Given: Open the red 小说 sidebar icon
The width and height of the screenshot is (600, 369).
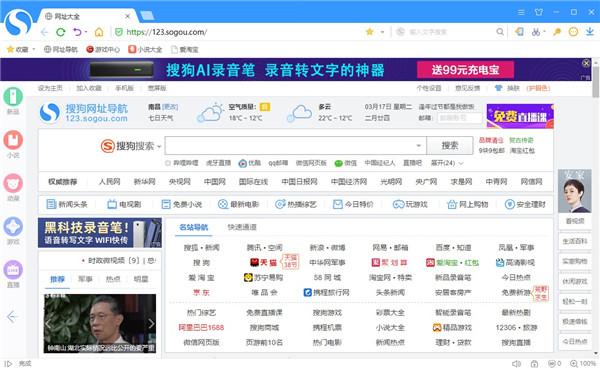Looking at the screenshot, I should (13, 140).
